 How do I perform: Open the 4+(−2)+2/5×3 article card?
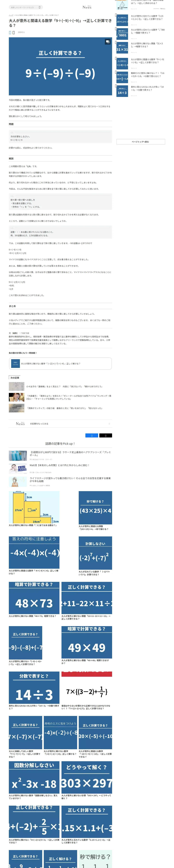(x=34, y=825)
